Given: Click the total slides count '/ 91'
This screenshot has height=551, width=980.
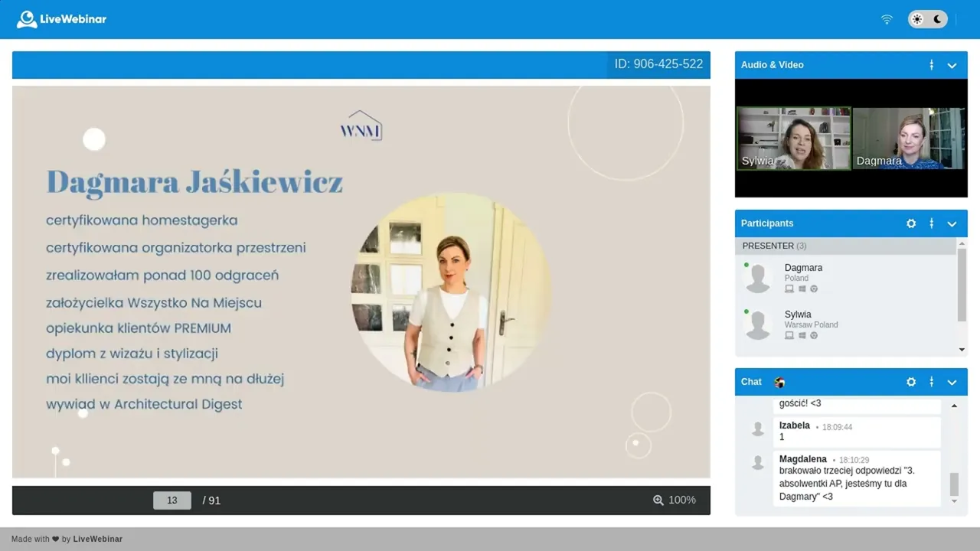Looking at the screenshot, I should 211,500.
